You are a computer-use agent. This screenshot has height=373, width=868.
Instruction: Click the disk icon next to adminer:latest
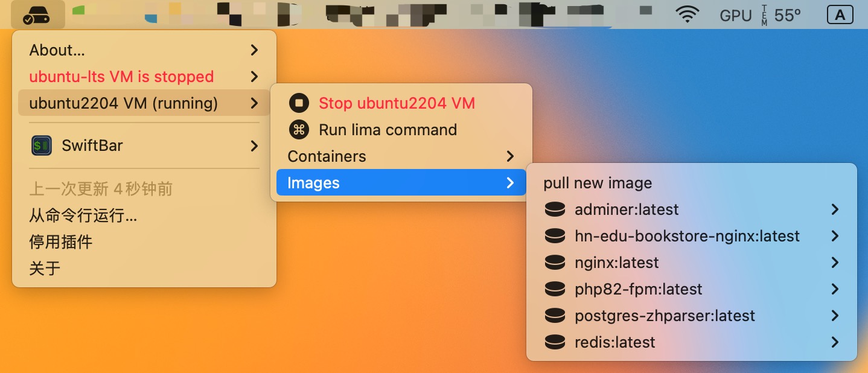pyautogui.click(x=554, y=209)
